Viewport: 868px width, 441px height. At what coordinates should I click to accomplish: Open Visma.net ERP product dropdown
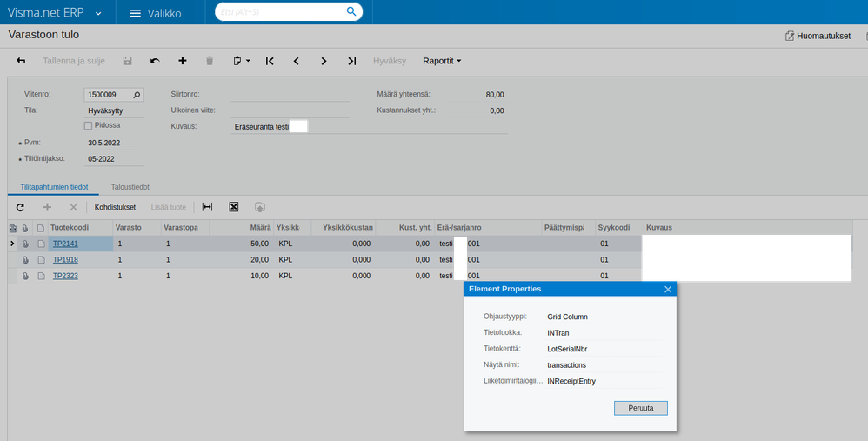(98, 13)
